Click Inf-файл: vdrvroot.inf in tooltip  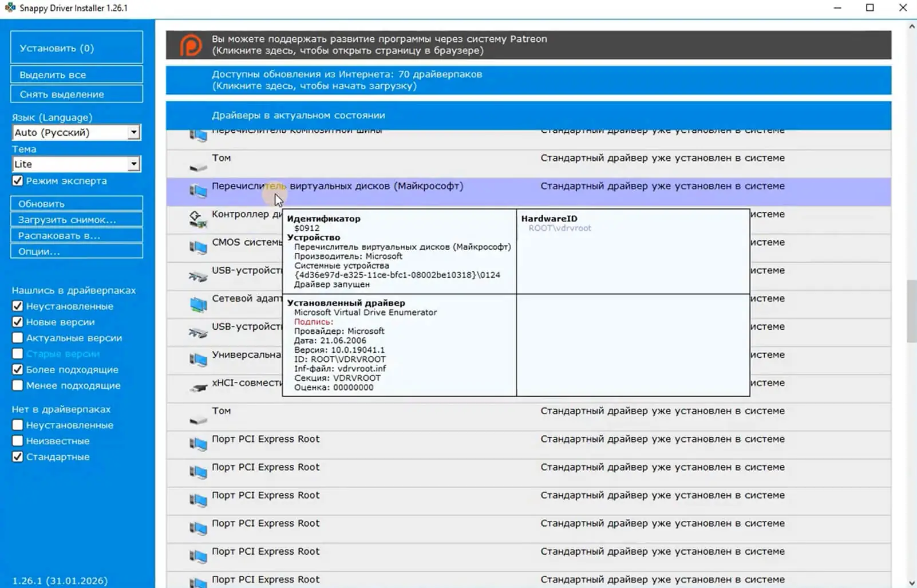(x=340, y=369)
